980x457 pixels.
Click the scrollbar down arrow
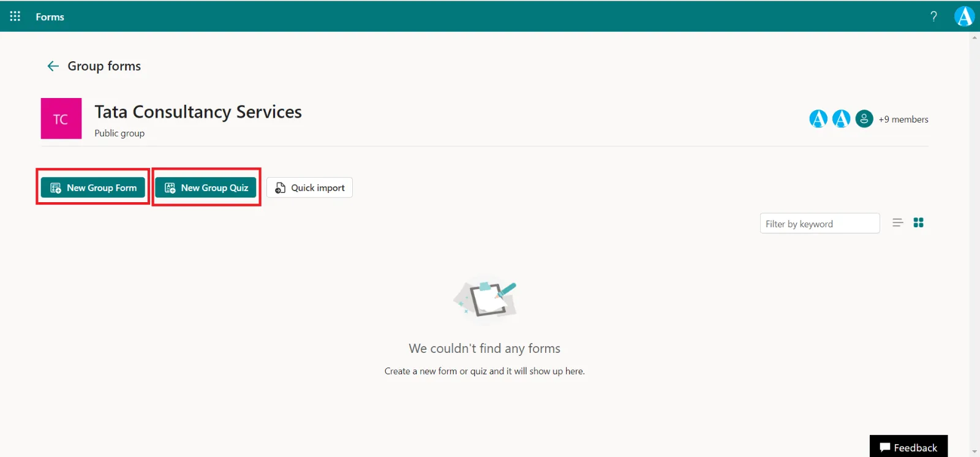[x=974, y=452]
